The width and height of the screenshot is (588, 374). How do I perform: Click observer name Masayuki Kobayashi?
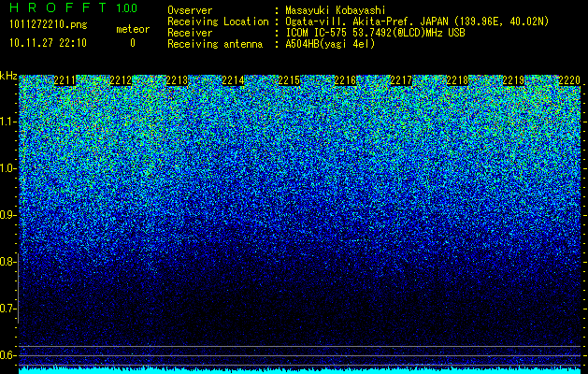click(x=336, y=10)
